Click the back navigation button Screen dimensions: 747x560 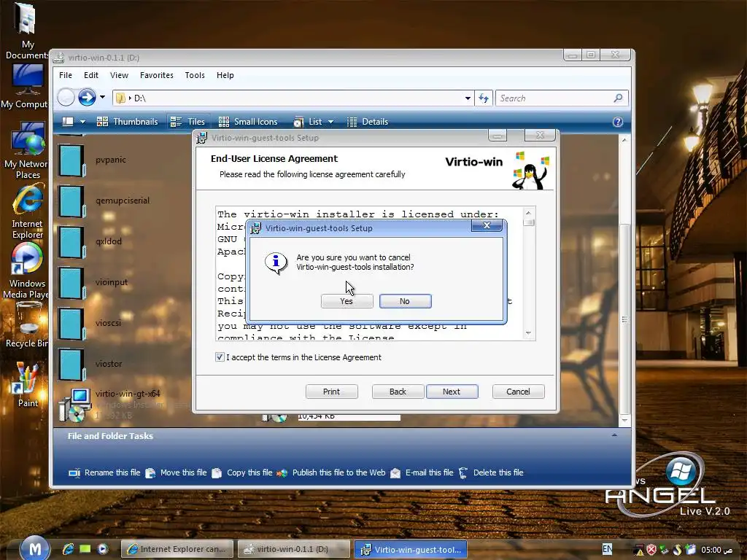[x=66, y=98]
